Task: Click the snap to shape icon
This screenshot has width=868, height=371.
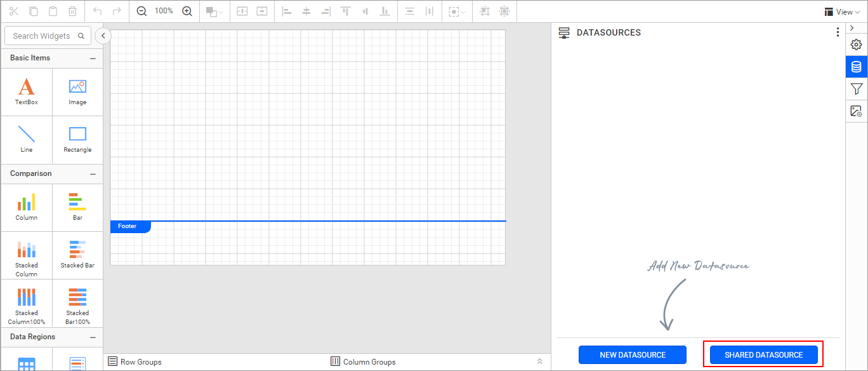Action: tap(504, 11)
